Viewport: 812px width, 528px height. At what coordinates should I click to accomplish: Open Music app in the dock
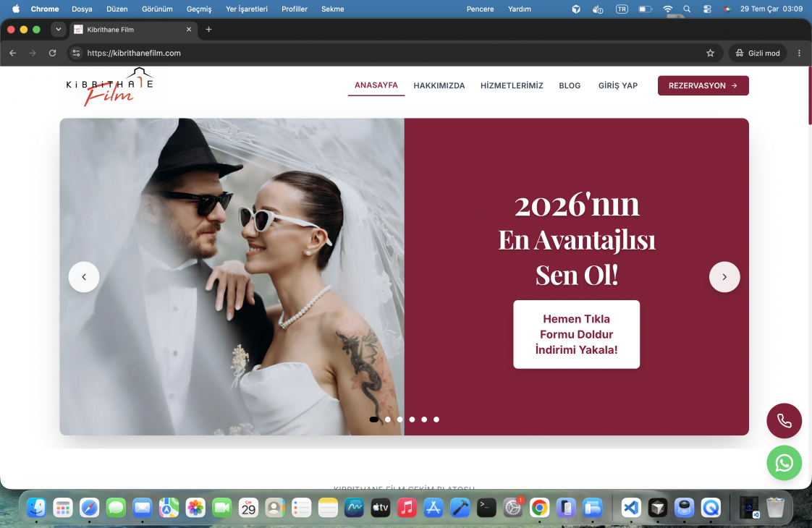click(x=407, y=508)
